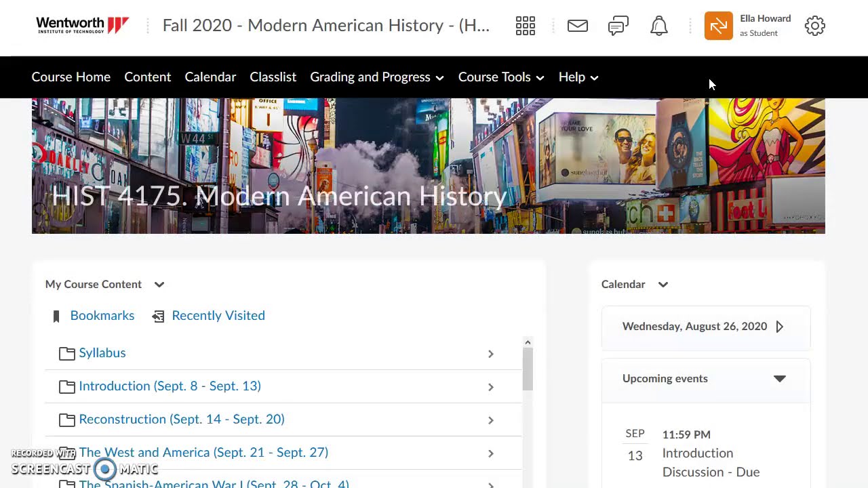The height and width of the screenshot is (488, 868).
Task: Collapse the Upcoming events section
Action: coord(779,379)
